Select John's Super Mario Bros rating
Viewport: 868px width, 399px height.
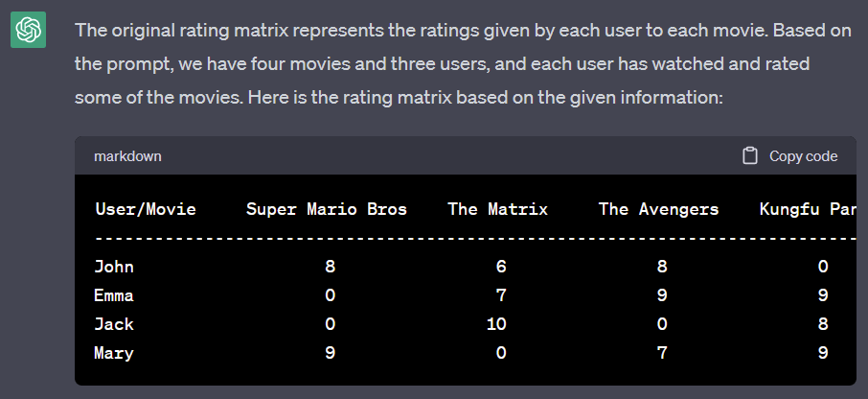(331, 267)
